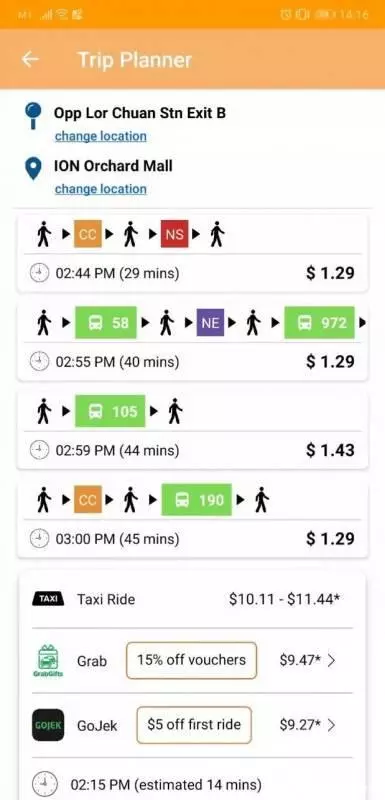Open Grab ride details via the chevron

331,661
